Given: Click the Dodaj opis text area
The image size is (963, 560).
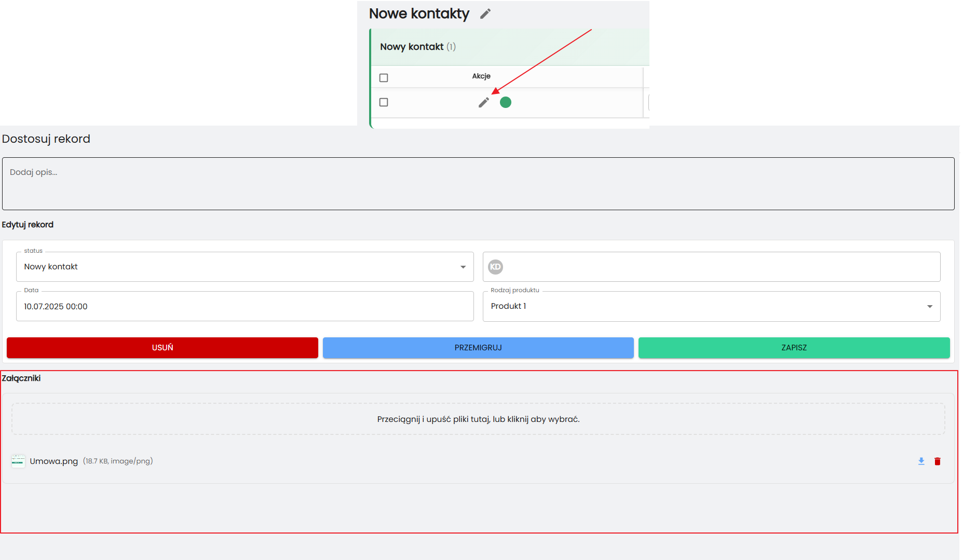Looking at the screenshot, I should click(478, 184).
